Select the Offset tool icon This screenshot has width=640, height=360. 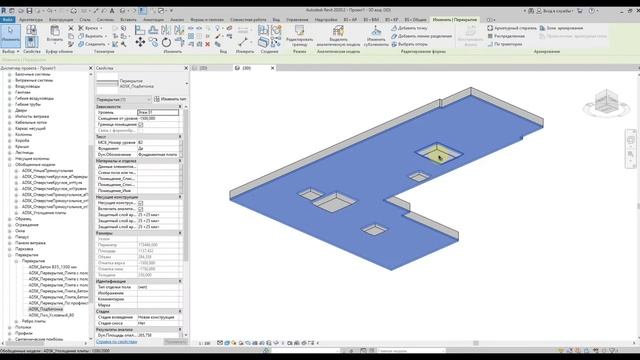(153, 30)
